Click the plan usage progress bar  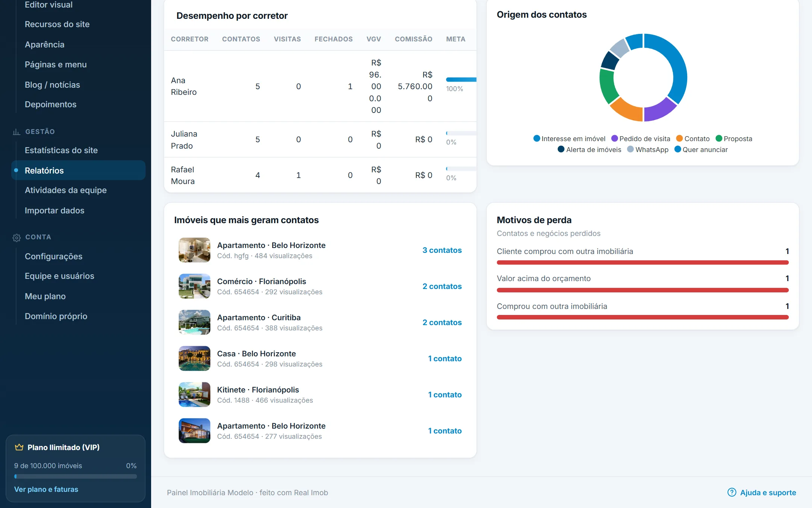tap(76, 476)
